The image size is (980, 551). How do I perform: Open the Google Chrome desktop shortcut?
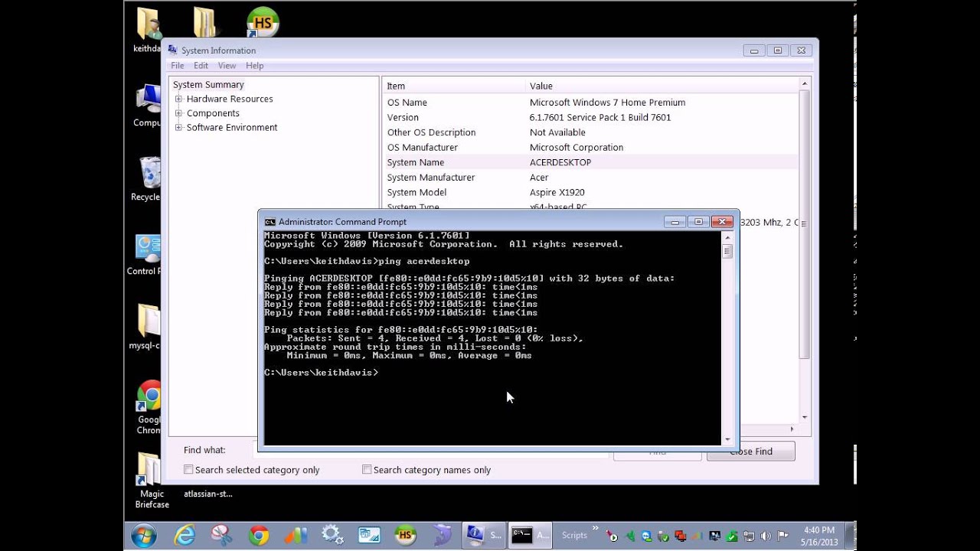[149, 407]
